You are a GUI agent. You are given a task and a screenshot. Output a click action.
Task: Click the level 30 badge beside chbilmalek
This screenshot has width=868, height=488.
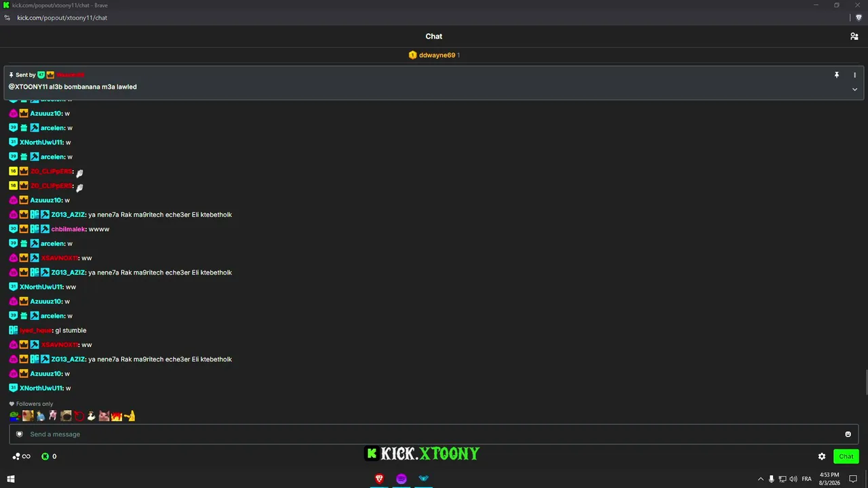13,229
